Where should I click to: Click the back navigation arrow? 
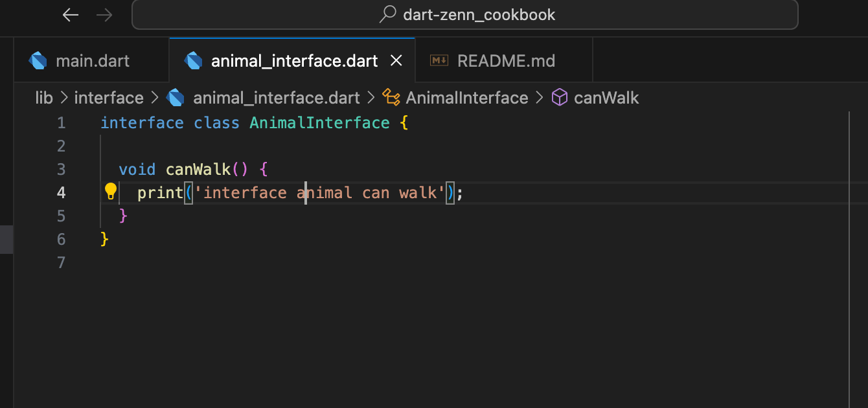point(71,15)
